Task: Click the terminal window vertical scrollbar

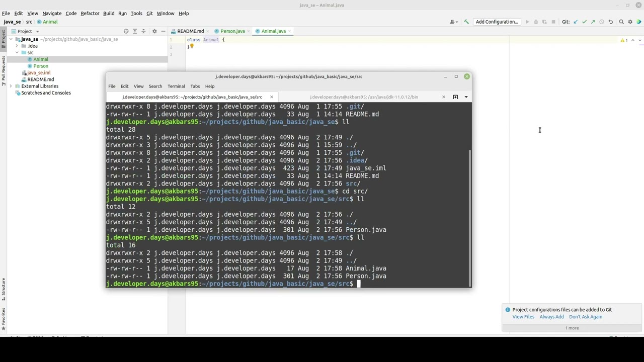Action: 470,217
